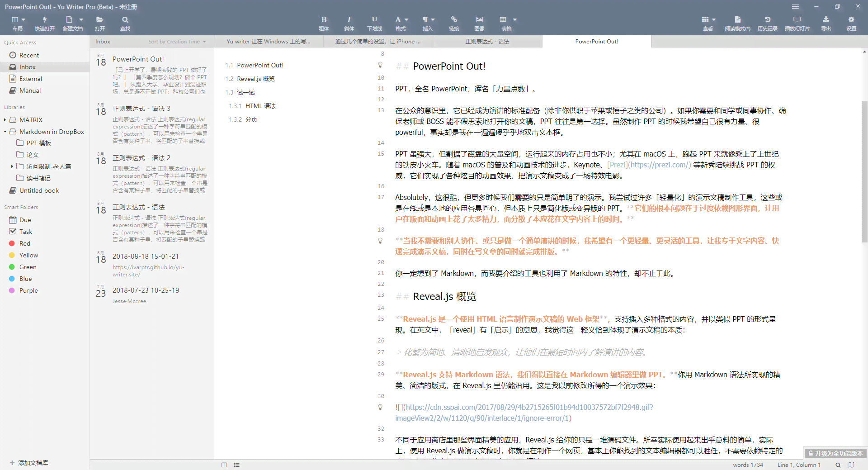The image size is (868, 470).
Task: Jump to outline item 1.2 Reveal.js 概览
Action: click(250, 79)
